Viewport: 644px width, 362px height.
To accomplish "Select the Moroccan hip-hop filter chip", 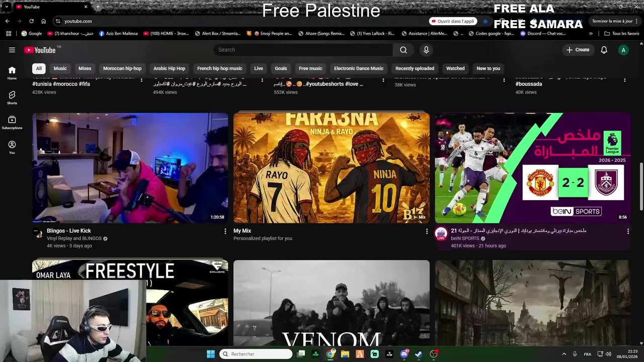I will click(122, 68).
